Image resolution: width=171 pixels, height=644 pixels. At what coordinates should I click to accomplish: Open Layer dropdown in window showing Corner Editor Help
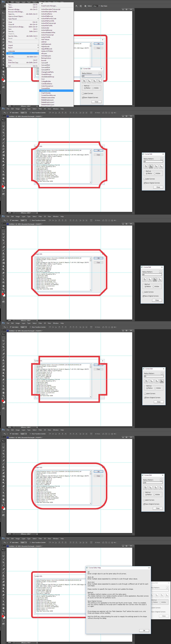tap(24, 543)
